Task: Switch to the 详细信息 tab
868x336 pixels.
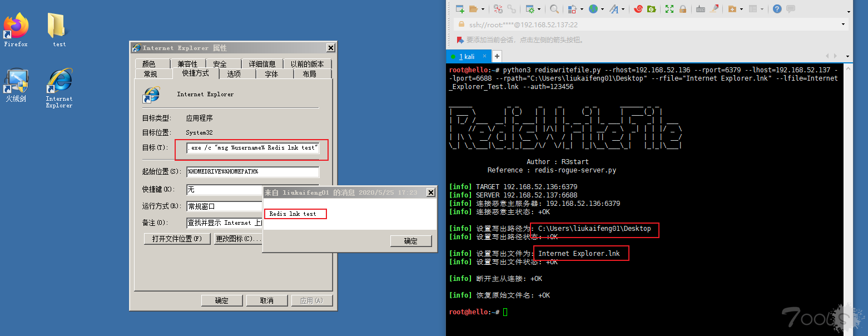Action: tap(262, 64)
